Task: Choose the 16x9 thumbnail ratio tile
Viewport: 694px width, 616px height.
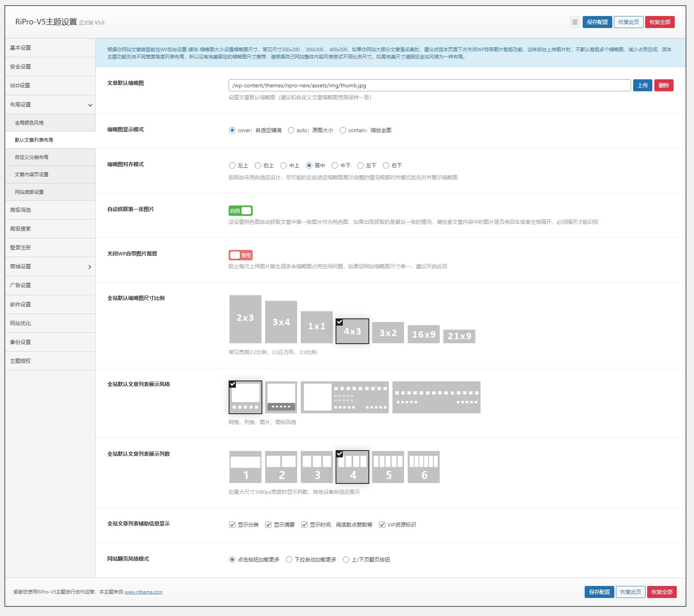Action: 423,334
